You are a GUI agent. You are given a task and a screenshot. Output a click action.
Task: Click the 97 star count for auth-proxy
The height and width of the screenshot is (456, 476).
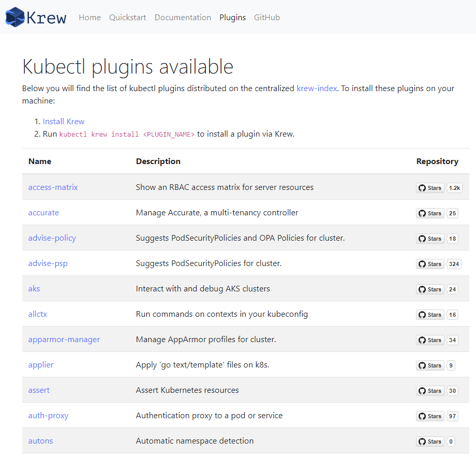click(x=452, y=416)
